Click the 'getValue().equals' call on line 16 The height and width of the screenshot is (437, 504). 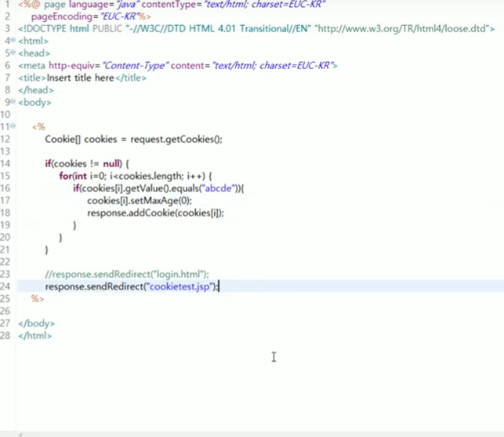[x=161, y=188]
